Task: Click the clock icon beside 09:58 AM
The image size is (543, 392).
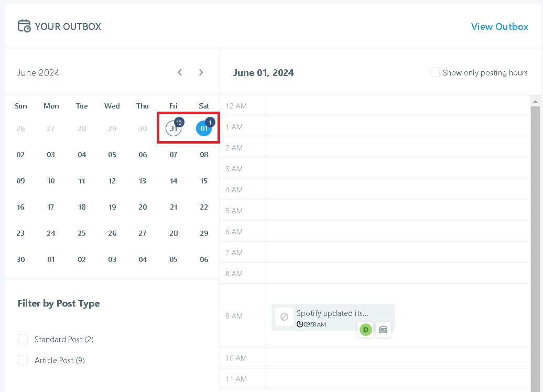Action: 300,324
